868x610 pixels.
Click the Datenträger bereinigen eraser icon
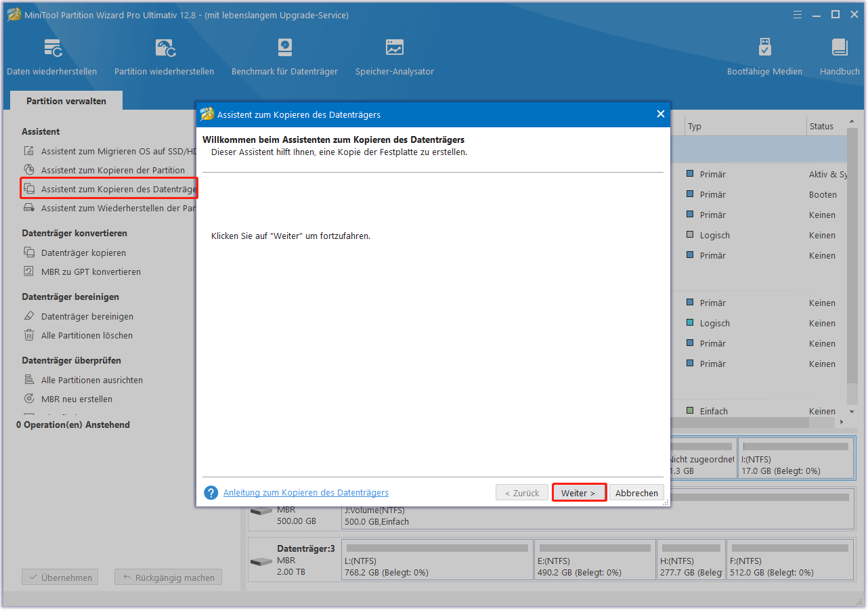tap(29, 316)
